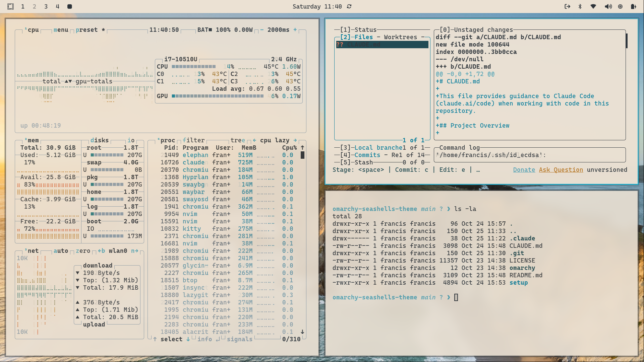The width and height of the screenshot is (644, 362).
Task: Click Ask Question link
Action: click(561, 170)
